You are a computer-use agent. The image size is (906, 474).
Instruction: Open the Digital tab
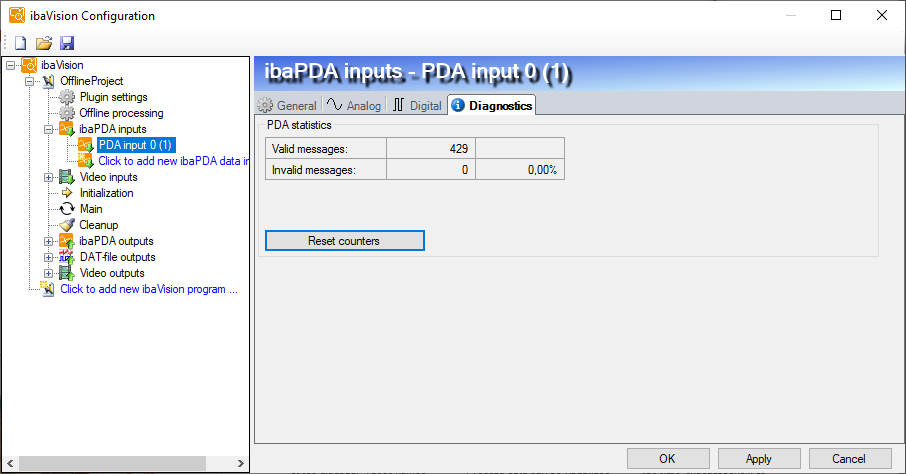[417, 105]
